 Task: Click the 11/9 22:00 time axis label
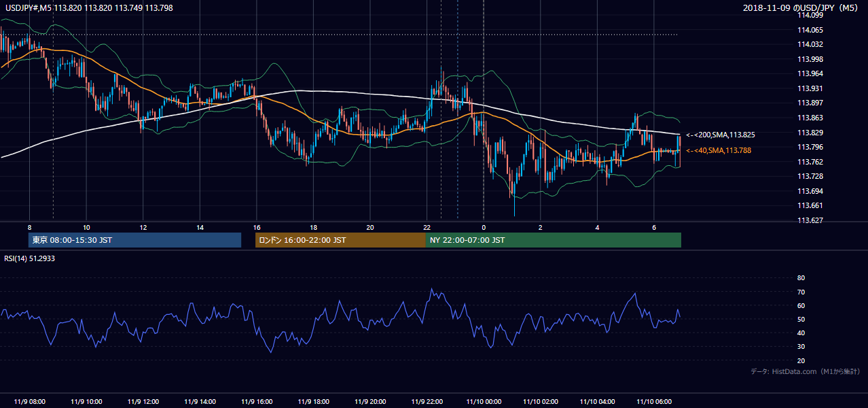(427, 402)
